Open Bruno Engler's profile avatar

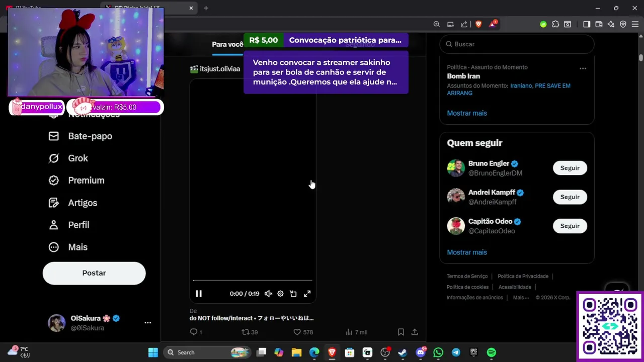point(456,168)
